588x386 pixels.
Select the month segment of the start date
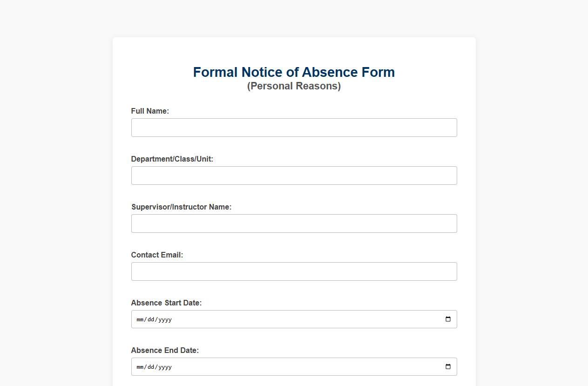click(140, 319)
